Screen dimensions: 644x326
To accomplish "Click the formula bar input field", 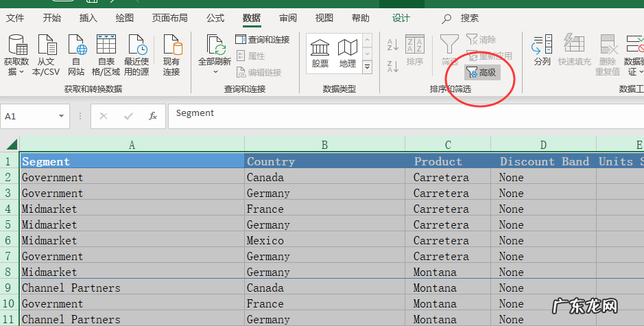I will coord(405,115).
